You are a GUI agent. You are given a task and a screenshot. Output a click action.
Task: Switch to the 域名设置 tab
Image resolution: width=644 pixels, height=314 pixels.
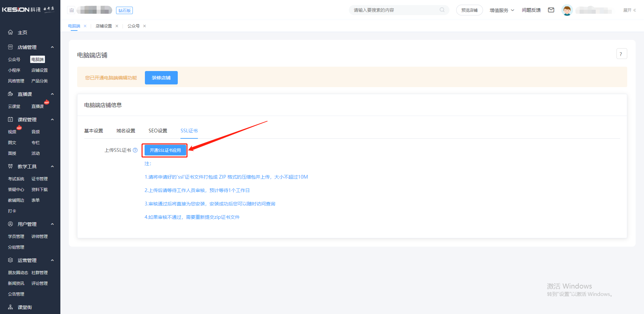tap(126, 131)
